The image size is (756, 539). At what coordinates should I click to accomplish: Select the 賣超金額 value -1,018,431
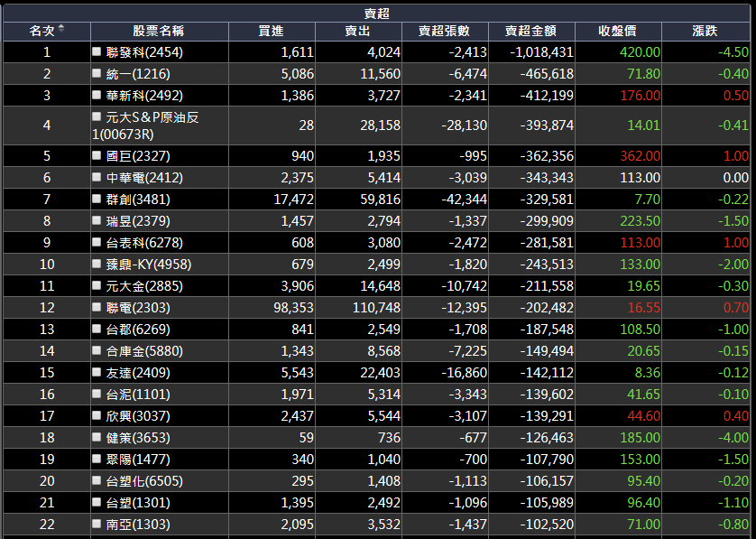[x=542, y=52]
